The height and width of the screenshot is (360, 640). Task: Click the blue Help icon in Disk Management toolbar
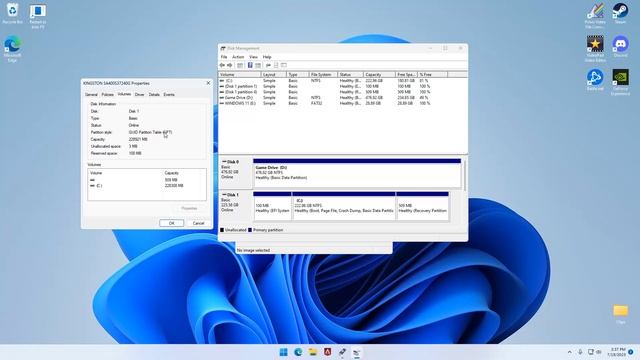tap(250, 65)
